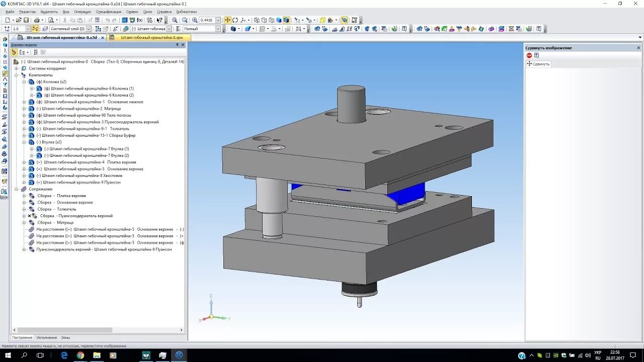This screenshot has width=644, height=362.
Task: Collapse the Сопряжения tree node
Action: click(x=16, y=189)
